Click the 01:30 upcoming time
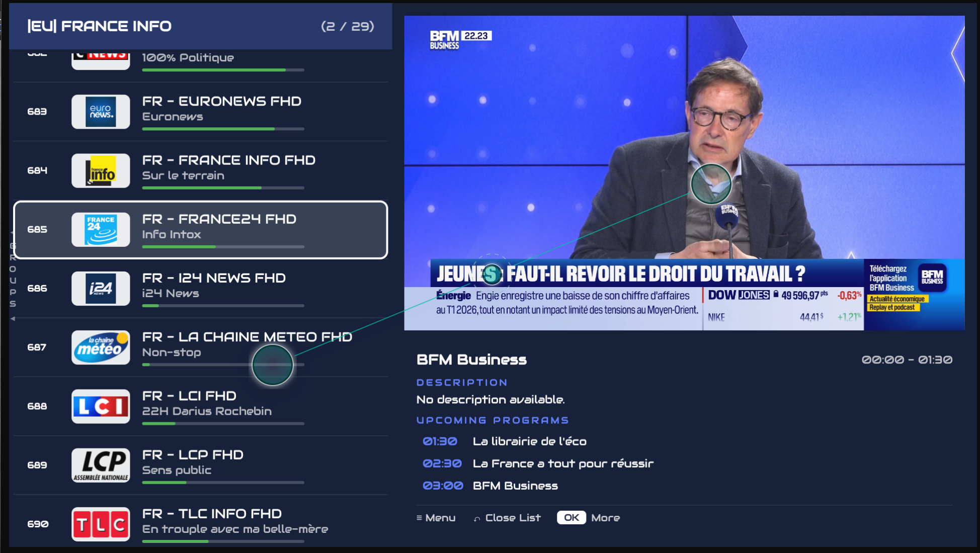The width and height of the screenshot is (980, 553). 440,441
